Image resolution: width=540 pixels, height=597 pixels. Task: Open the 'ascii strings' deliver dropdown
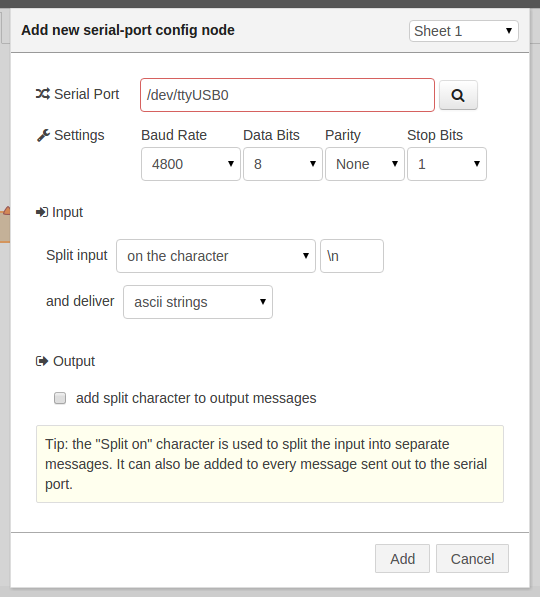tap(198, 302)
